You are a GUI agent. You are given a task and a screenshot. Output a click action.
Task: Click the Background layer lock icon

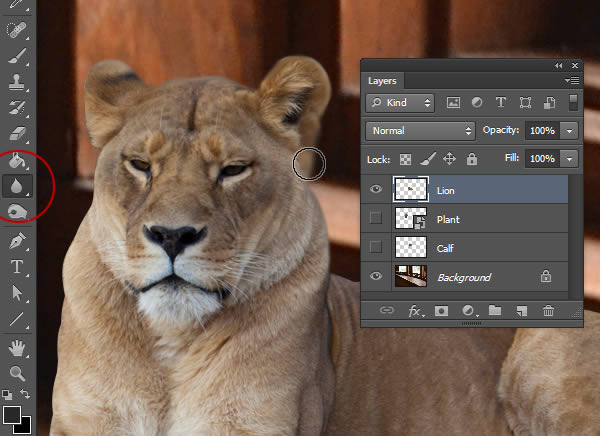(546, 276)
